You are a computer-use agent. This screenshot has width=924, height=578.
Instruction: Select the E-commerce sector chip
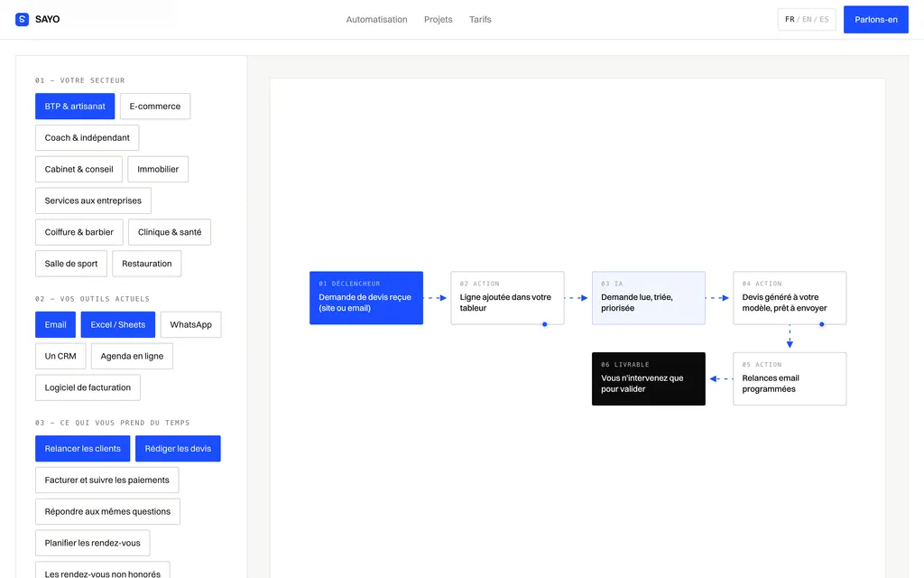155,107
